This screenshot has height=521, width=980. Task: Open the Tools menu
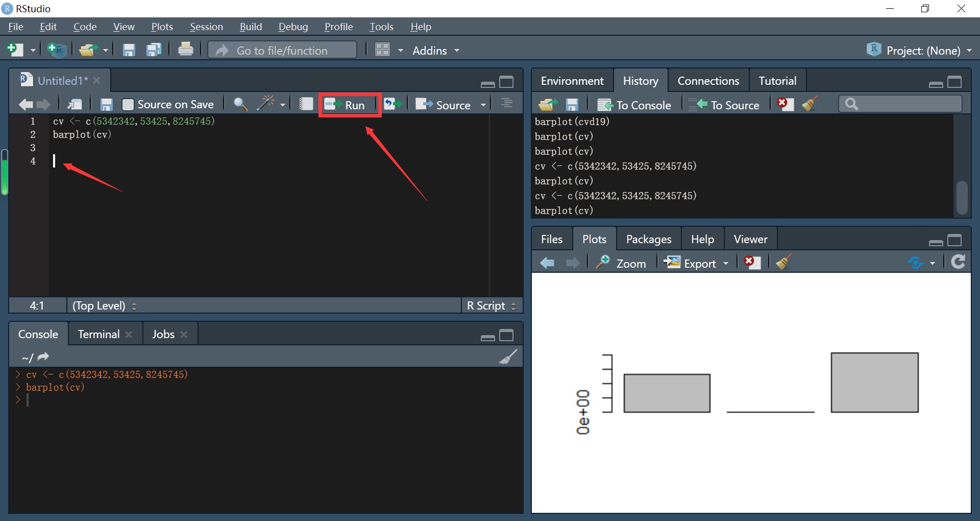coord(381,27)
